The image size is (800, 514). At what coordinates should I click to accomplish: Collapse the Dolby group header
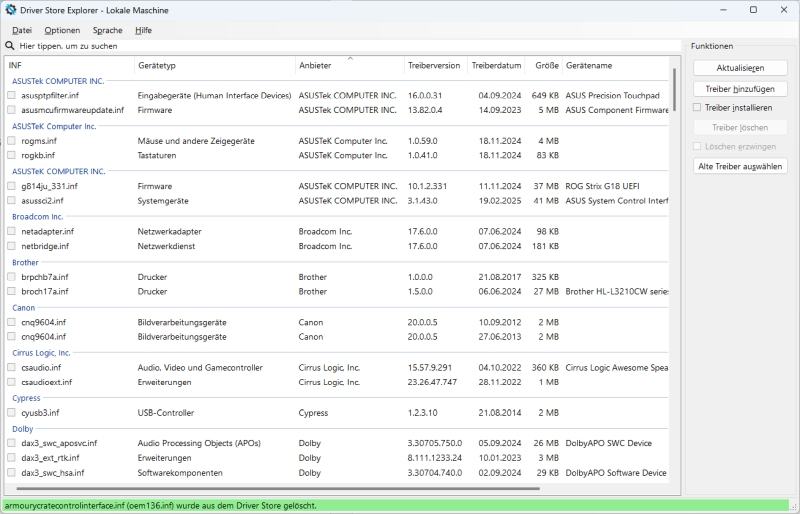22,429
